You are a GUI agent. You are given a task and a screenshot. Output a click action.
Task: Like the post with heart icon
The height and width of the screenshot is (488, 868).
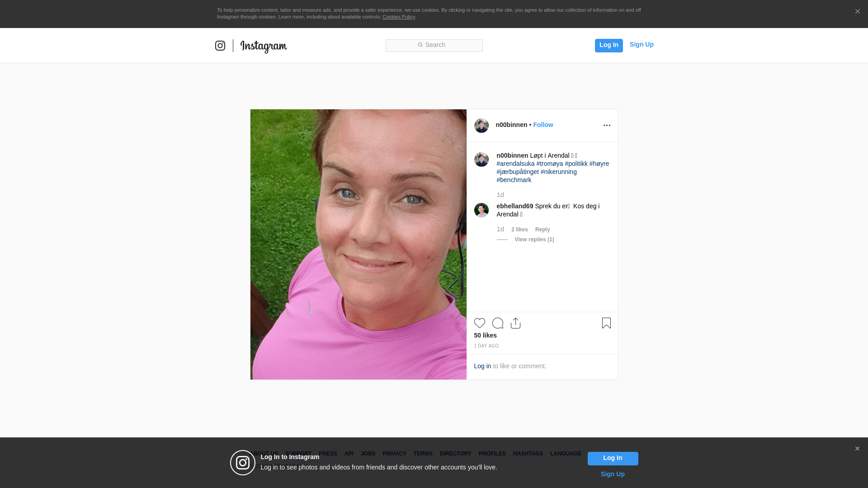pyautogui.click(x=479, y=323)
